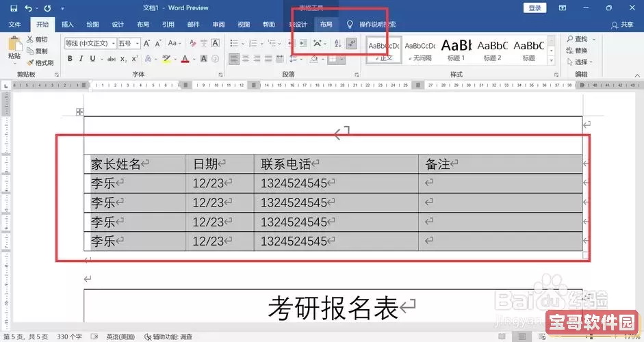Click the red font color swatch
This screenshot has height=342, width=644.
coord(185,60)
